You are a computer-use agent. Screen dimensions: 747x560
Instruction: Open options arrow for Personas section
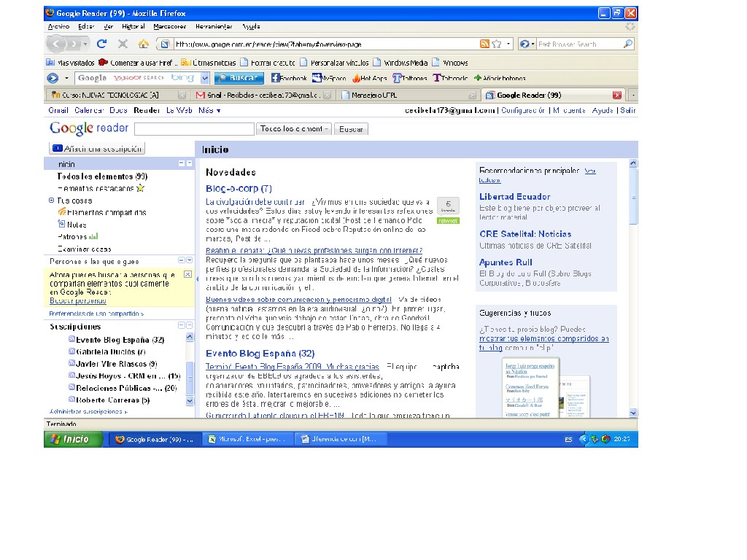click(189, 260)
